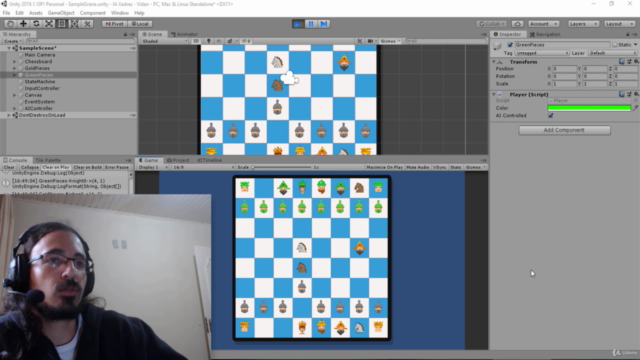Toggle 2D scene view mode
The image size is (640, 360).
click(196, 41)
